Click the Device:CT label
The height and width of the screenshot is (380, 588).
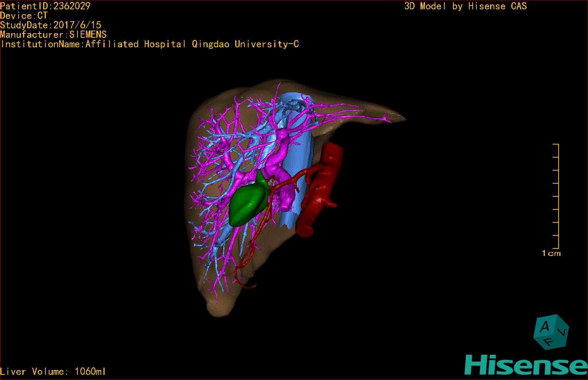(24, 16)
